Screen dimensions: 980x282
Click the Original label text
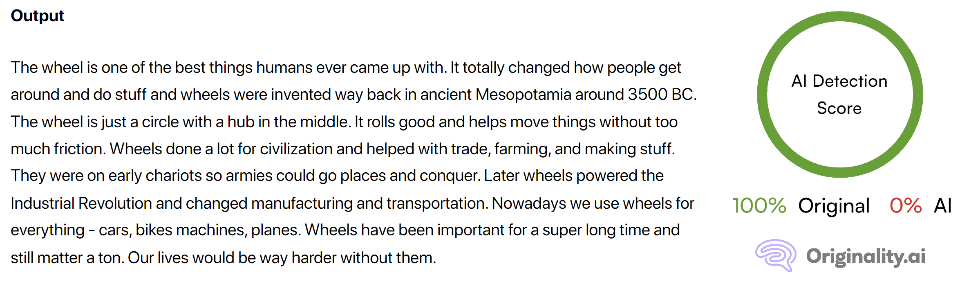[x=834, y=206]
